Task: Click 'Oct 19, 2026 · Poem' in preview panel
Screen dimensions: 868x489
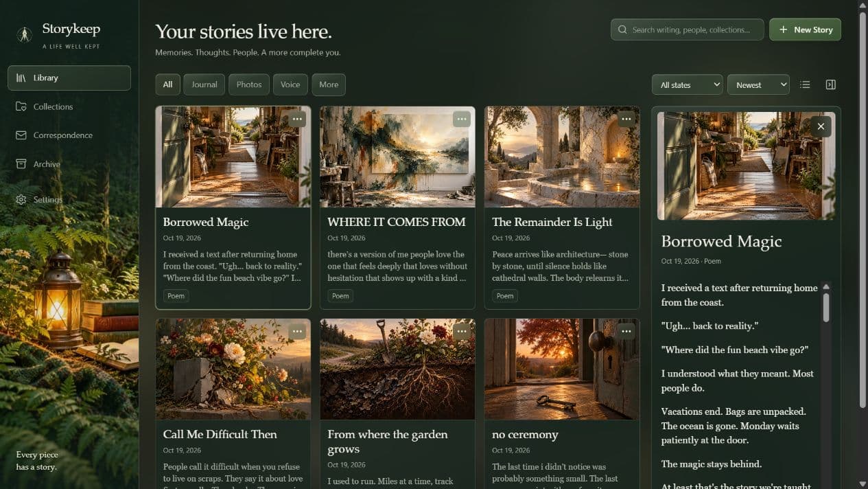Action: [x=691, y=261]
